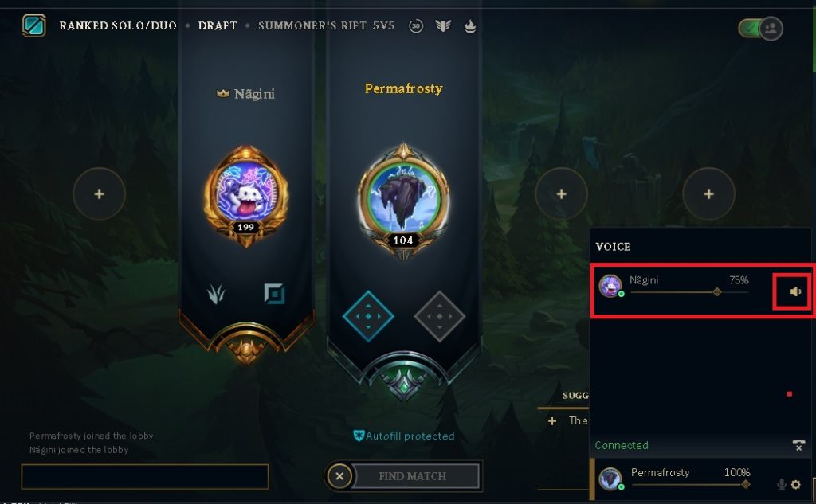Mute Nãgini's voice with the speaker icon
Image resolution: width=816 pixels, height=504 pixels.
(795, 291)
